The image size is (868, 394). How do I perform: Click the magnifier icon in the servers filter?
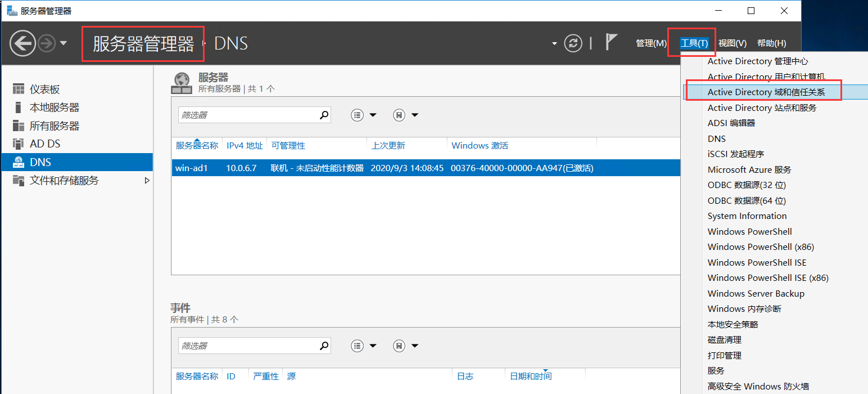pyautogui.click(x=324, y=115)
